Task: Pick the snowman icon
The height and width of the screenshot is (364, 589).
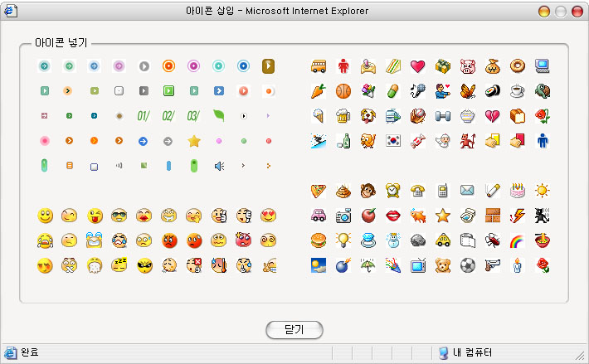Action: pyautogui.click(x=393, y=241)
